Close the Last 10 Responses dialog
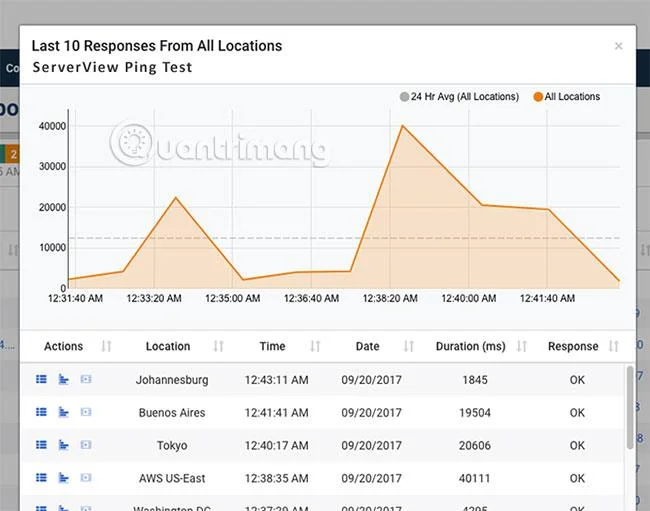This screenshot has height=511, width=650. (618, 46)
